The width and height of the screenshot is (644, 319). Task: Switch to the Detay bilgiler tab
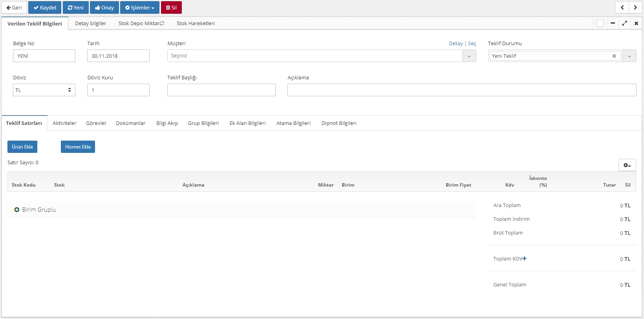(x=90, y=24)
